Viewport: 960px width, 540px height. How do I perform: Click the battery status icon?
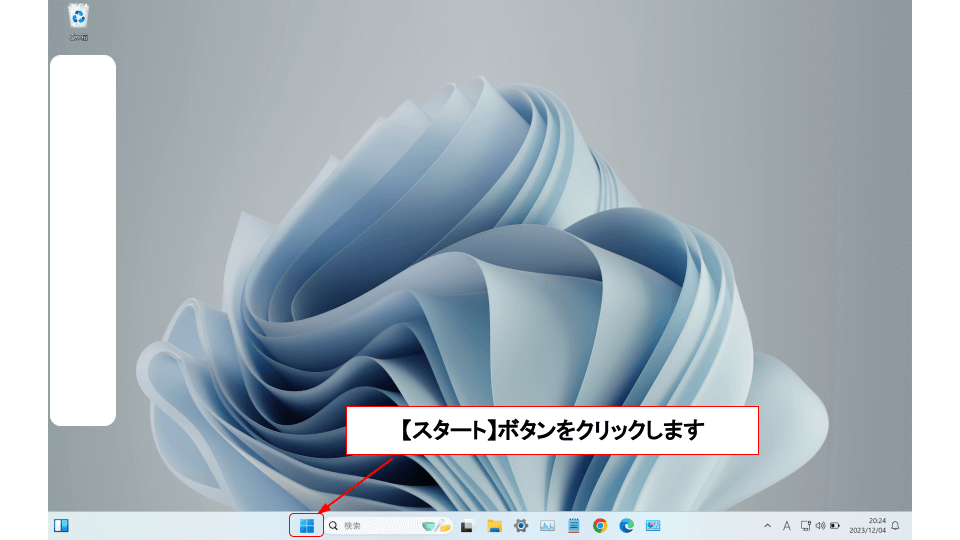(x=834, y=525)
